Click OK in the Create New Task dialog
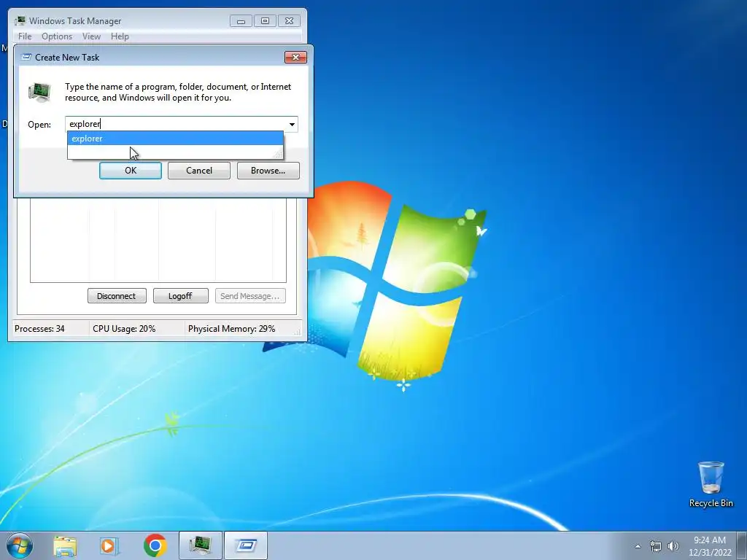 [x=130, y=171]
